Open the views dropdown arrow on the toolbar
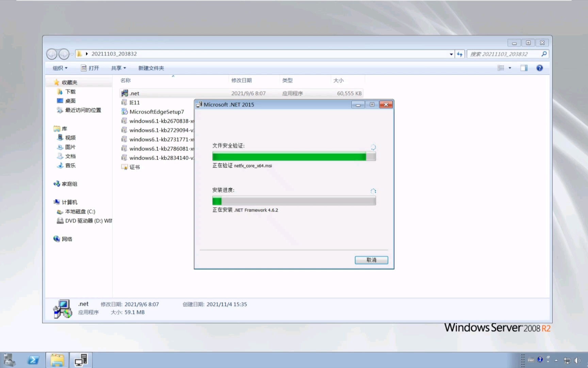This screenshot has height=368, width=588. pyautogui.click(x=509, y=68)
